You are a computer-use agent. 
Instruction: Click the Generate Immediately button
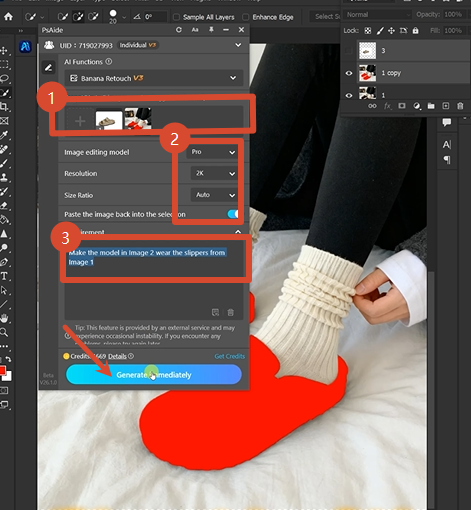[x=154, y=374]
